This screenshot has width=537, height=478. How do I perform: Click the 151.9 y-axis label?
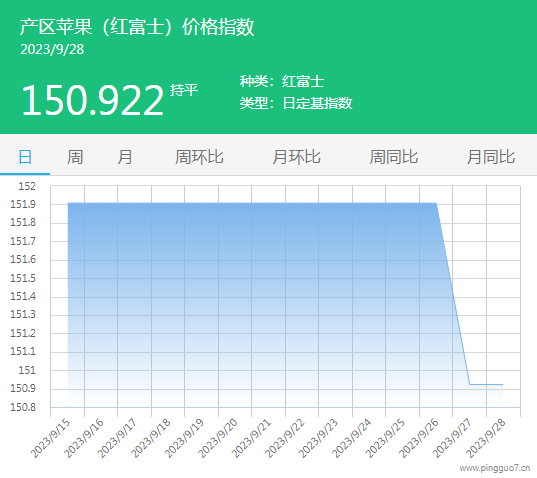(x=23, y=204)
